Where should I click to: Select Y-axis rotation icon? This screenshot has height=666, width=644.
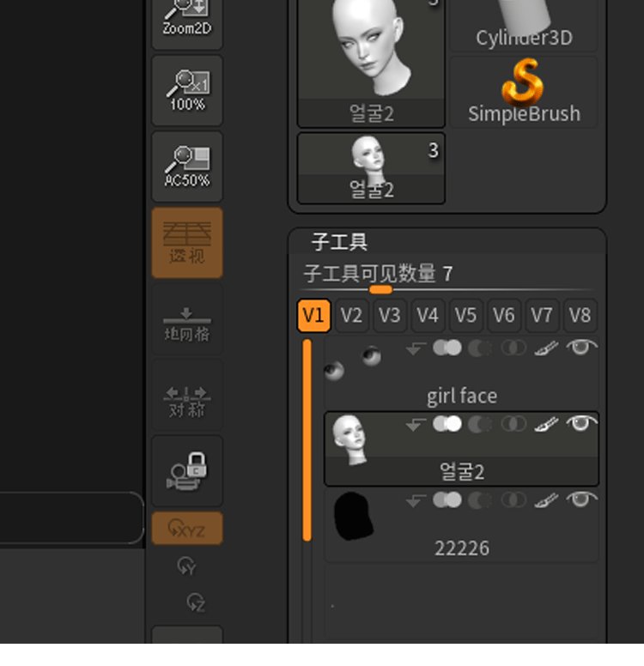click(x=186, y=566)
